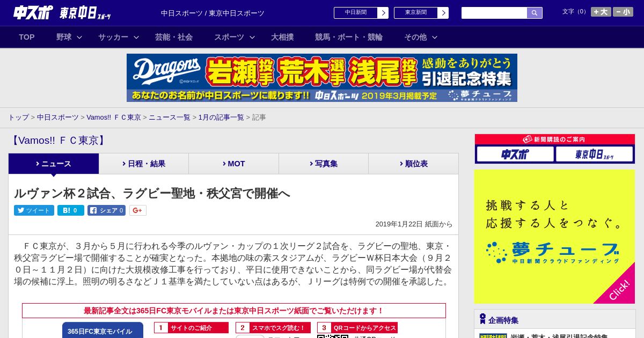Click 中日スポーツ / 東京中日スポーツ header text
This screenshot has height=338, width=644.
coord(213,13)
